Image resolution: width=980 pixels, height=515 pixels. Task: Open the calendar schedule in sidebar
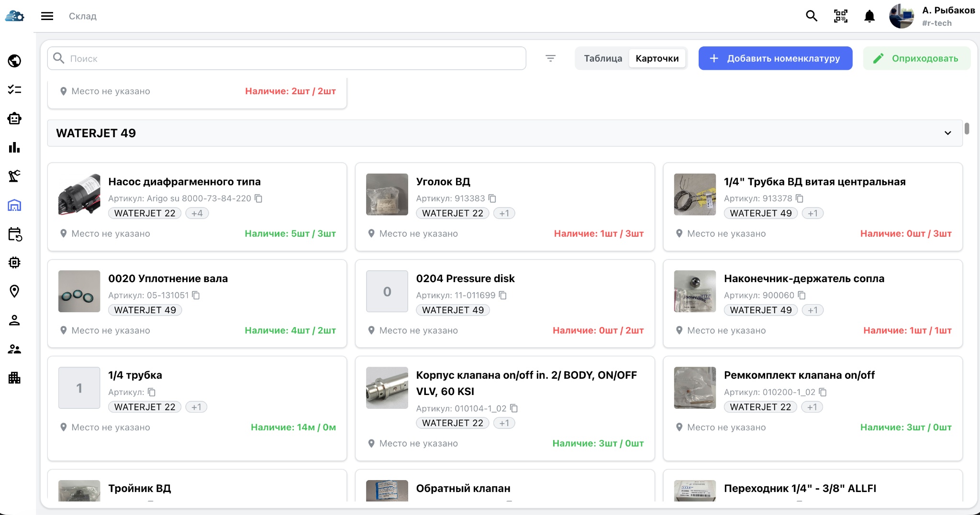pyautogui.click(x=15, y=234)
